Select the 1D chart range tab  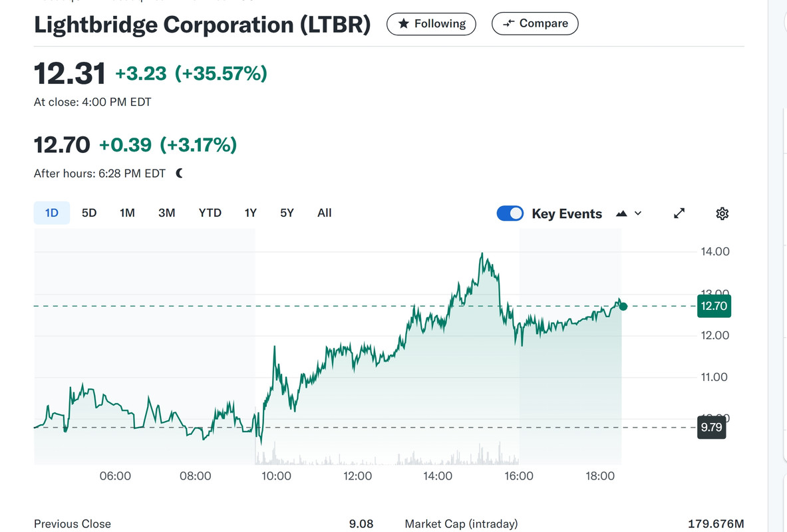(52, 213)
